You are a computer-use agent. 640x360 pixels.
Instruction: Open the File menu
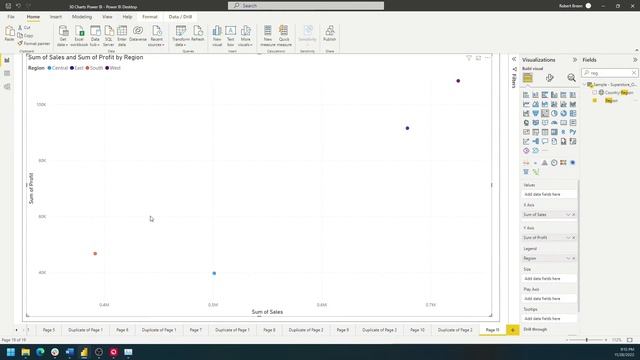click(11, 17)
